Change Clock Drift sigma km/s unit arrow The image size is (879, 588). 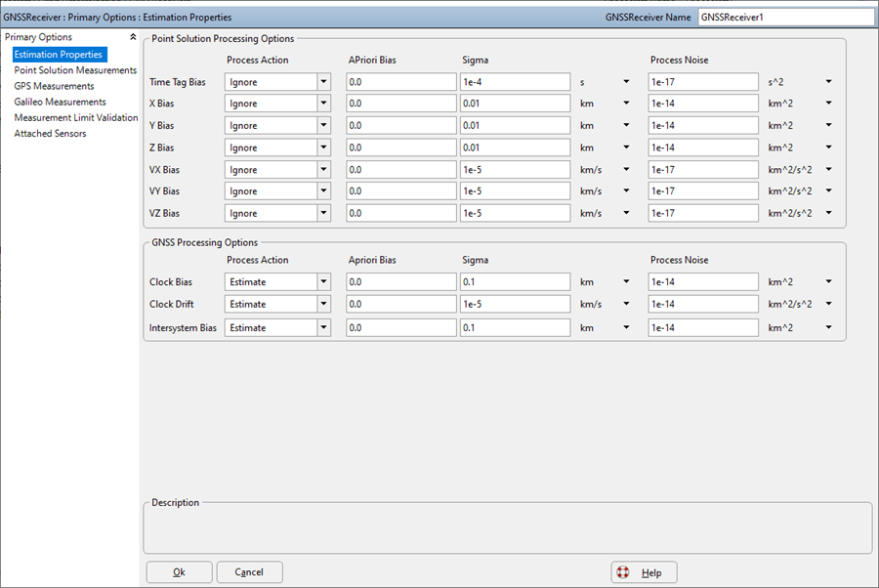point(626,304)
